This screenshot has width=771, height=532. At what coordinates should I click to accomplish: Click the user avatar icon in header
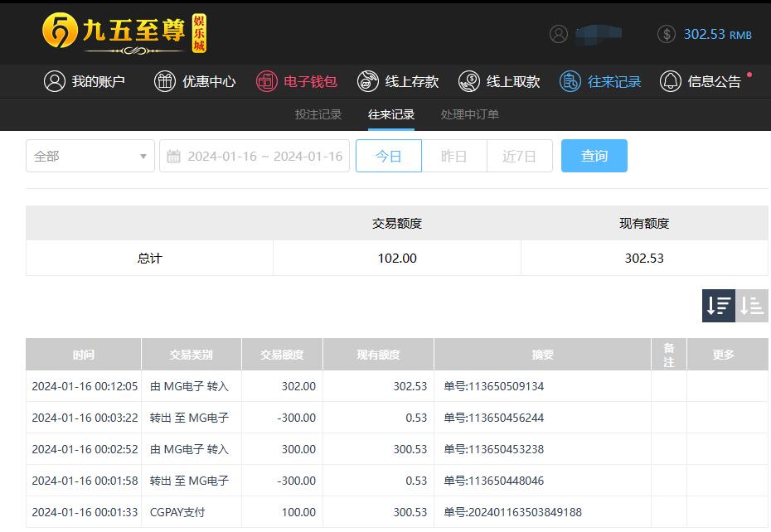point(559,34)
